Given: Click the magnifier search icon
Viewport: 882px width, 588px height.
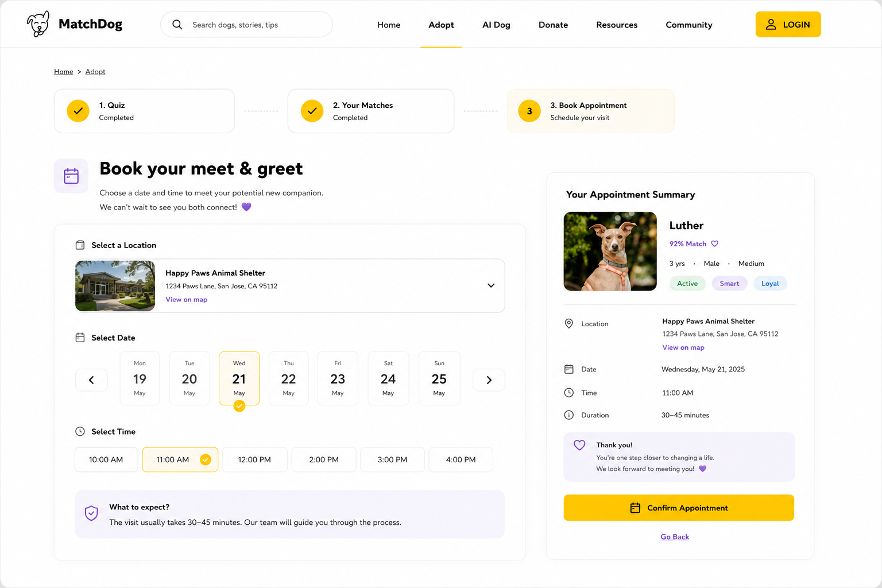Looking at the screenshot, I should pyautogui.click(x=177, y=25).
